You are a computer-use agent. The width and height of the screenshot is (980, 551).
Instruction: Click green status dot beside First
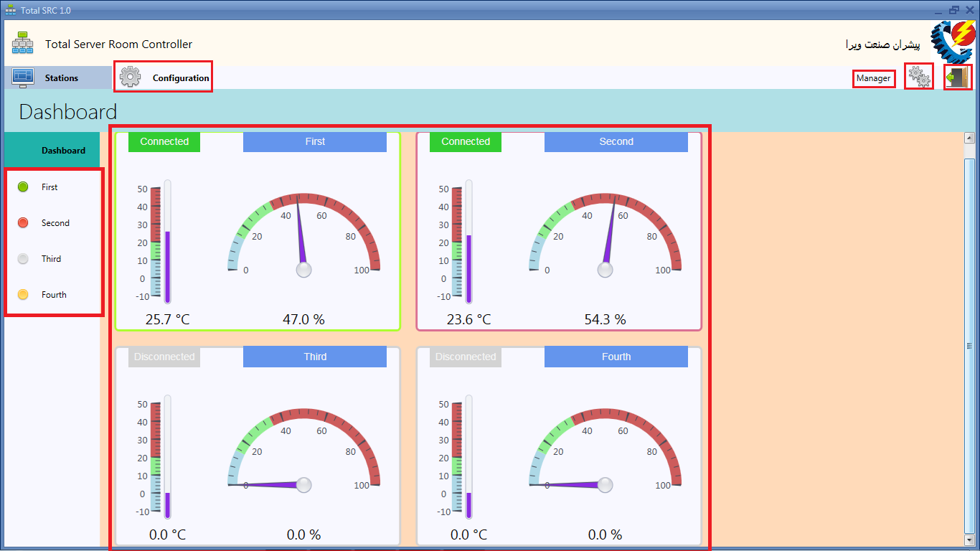23,187
